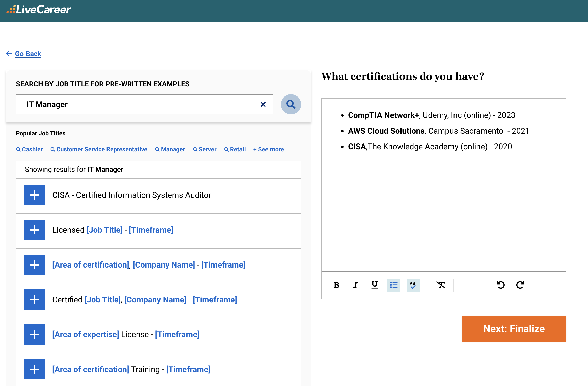Add the CISA Certified Information Systems Auditor example

tap(34, 195)
